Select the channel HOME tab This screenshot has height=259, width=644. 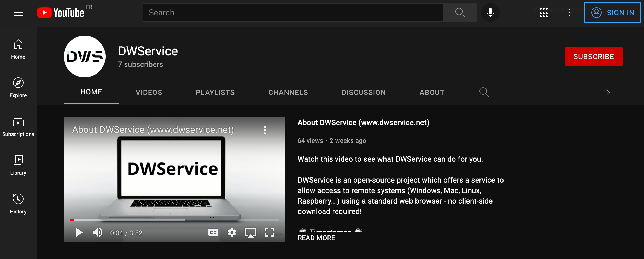(91, 92)
